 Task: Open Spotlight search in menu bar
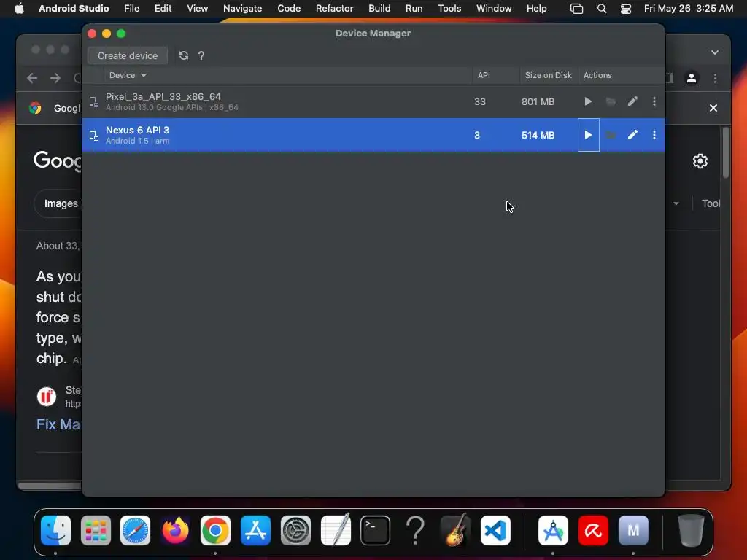click(x=602, y=9)
